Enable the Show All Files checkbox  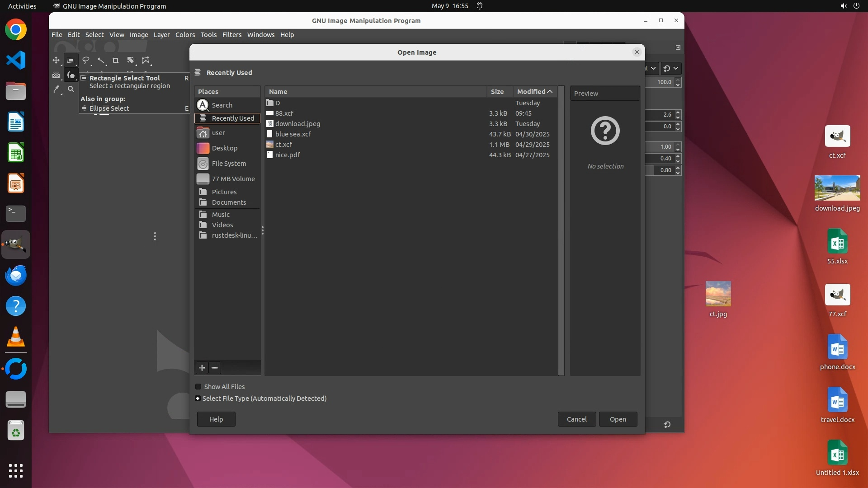click(x=198, y=387)
